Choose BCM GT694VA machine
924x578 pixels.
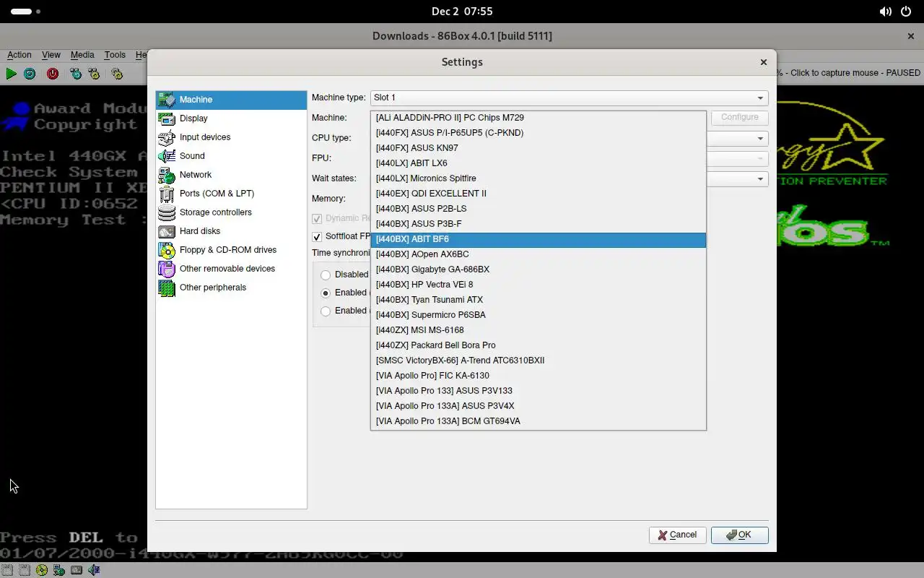coord(539,421)
